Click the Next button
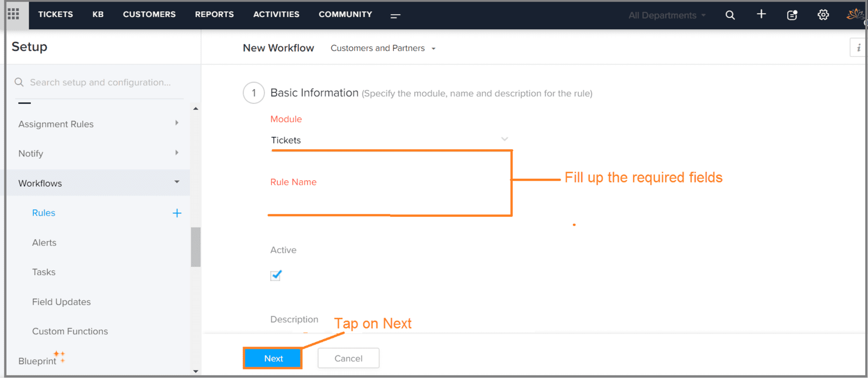The width and height of the screenshot is (868, 378). [x=273, y=358]
